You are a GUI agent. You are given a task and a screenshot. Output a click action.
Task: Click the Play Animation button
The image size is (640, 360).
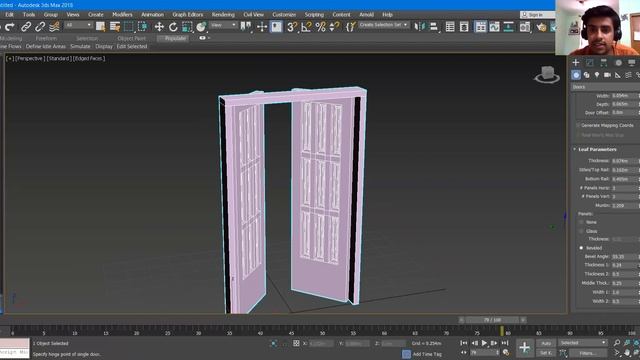484,343
